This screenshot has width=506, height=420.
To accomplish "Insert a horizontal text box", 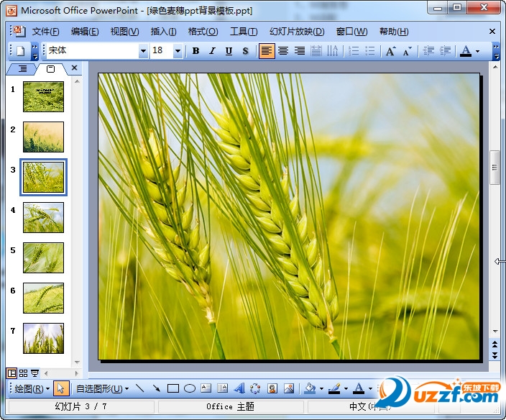I will click(x=206, y=388).
